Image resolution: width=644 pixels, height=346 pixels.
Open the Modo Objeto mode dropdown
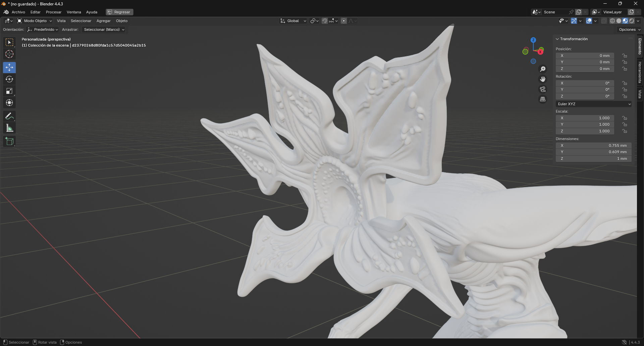[x=35, y=21]
